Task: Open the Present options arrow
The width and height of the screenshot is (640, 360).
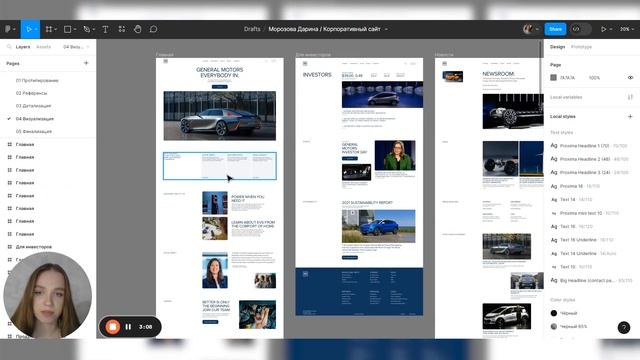Action: coord(611,29)
